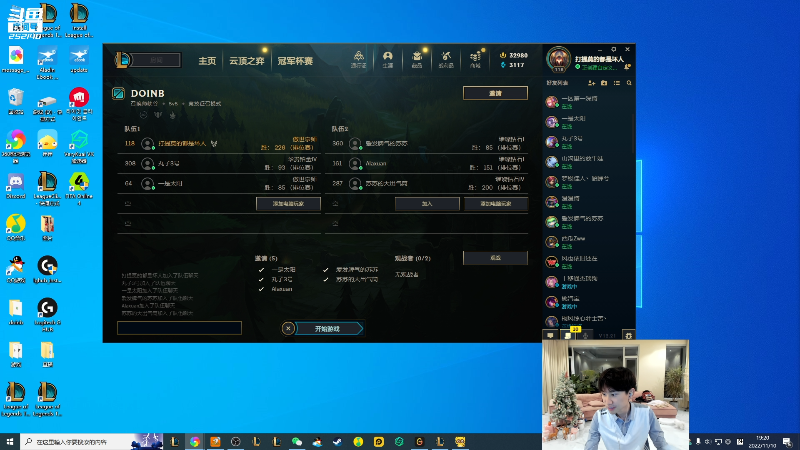Open the friends list view options icon
The image size is (800, 450).
click(x=617, y=83)
